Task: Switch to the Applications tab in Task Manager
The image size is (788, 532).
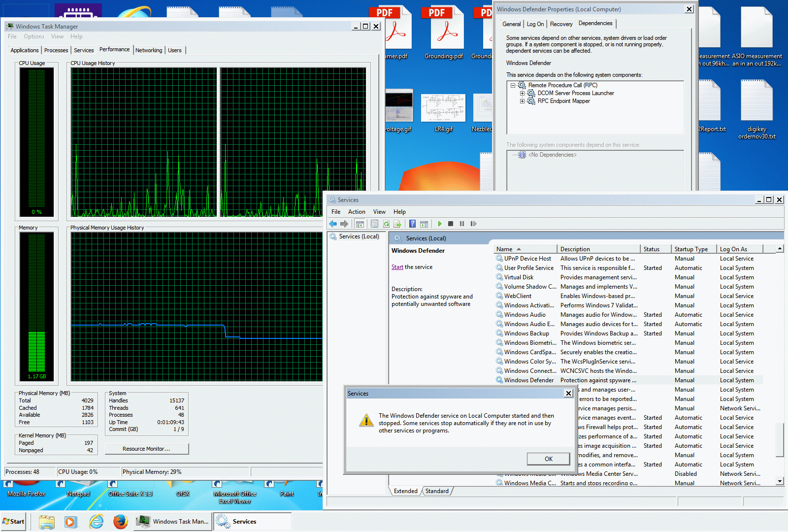Action: [25, 50]
